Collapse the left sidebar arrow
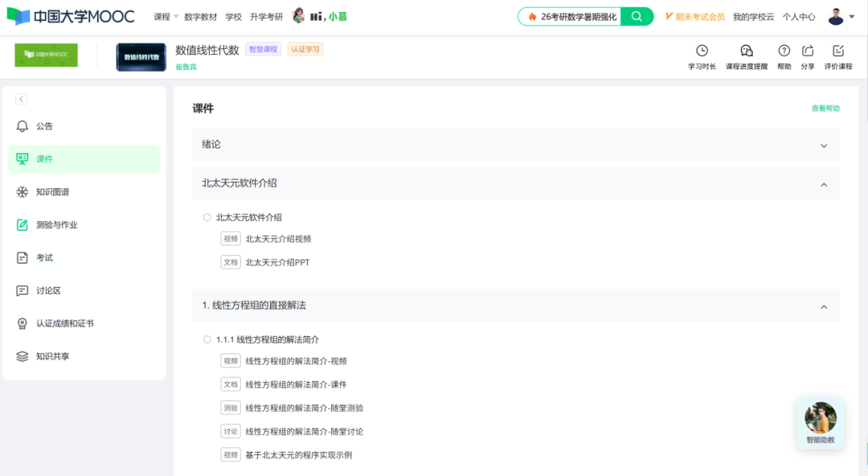The height and width of the screenshot is (476, 868). click(21, 99)
